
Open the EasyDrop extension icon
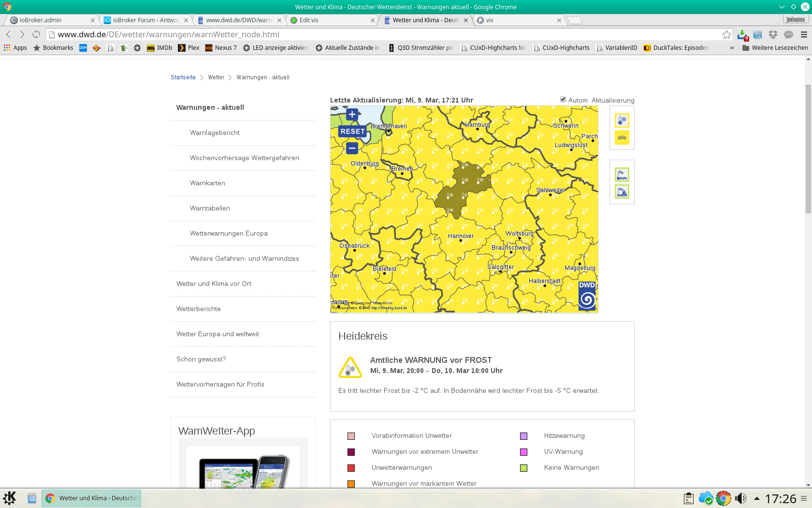758,35
